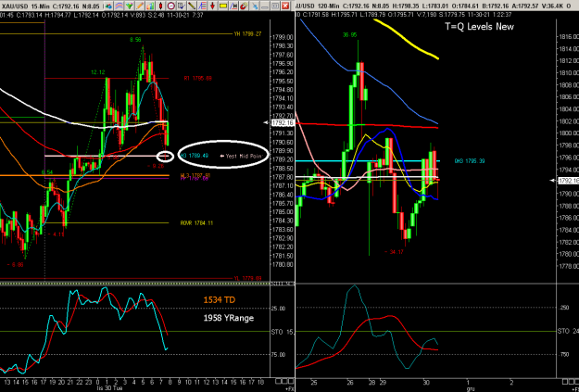Maximize the 15-Min chart window

pos(275,6)
